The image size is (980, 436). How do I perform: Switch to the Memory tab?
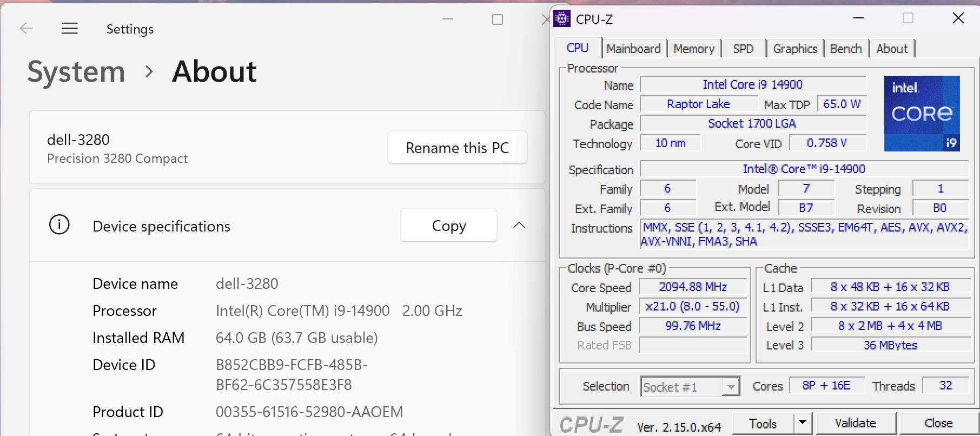[694, 49]
